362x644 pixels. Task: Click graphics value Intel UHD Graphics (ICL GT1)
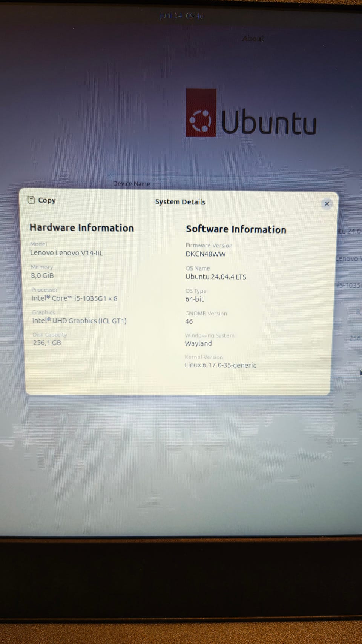coord(79,321)
